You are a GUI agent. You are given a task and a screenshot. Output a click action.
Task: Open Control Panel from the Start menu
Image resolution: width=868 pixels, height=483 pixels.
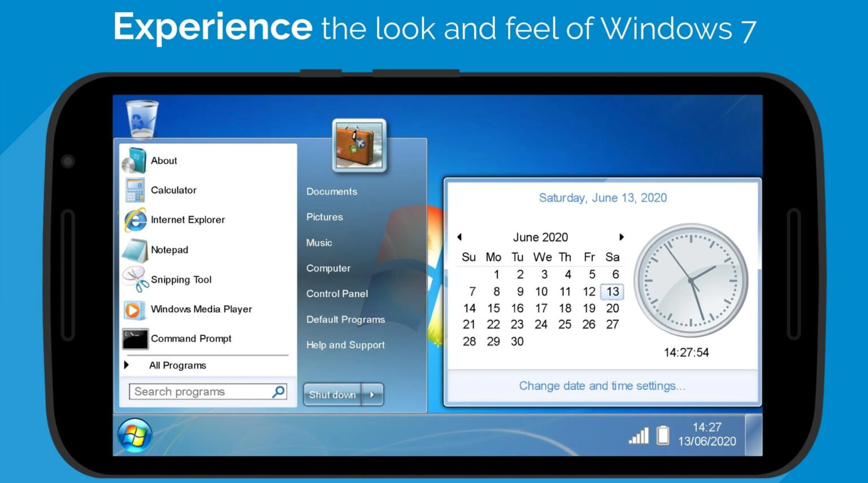(x=337, y=294)
